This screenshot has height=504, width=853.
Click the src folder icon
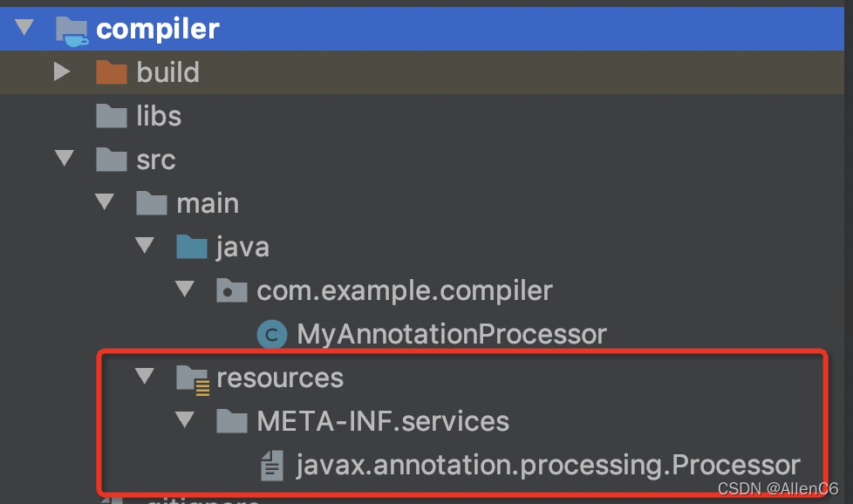(x=111, y=160)
